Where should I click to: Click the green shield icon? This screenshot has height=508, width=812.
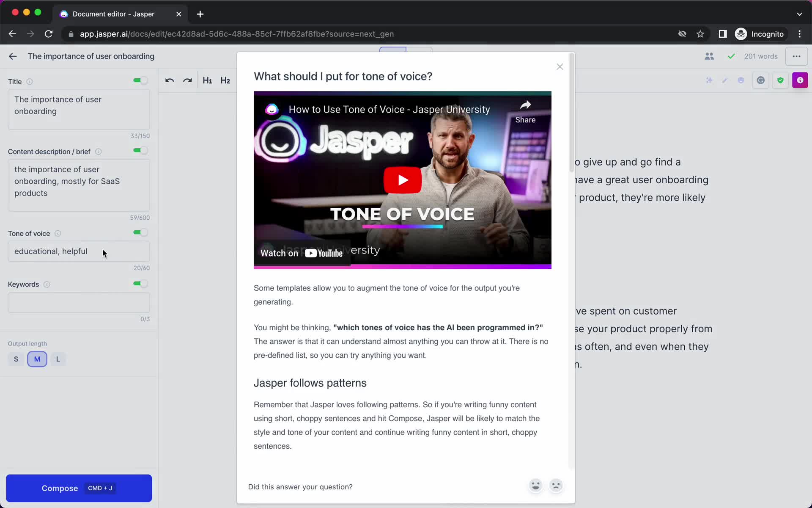tap(780, 80)
